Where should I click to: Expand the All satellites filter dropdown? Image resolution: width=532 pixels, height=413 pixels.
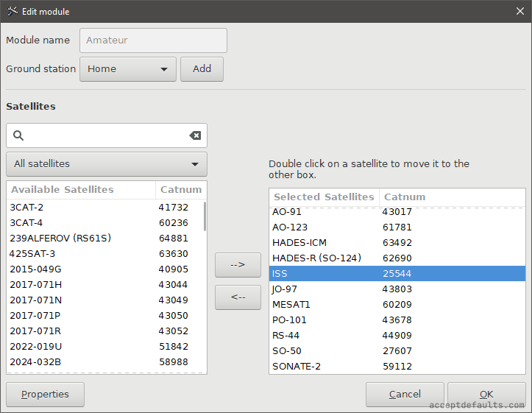tap(107, 164)
